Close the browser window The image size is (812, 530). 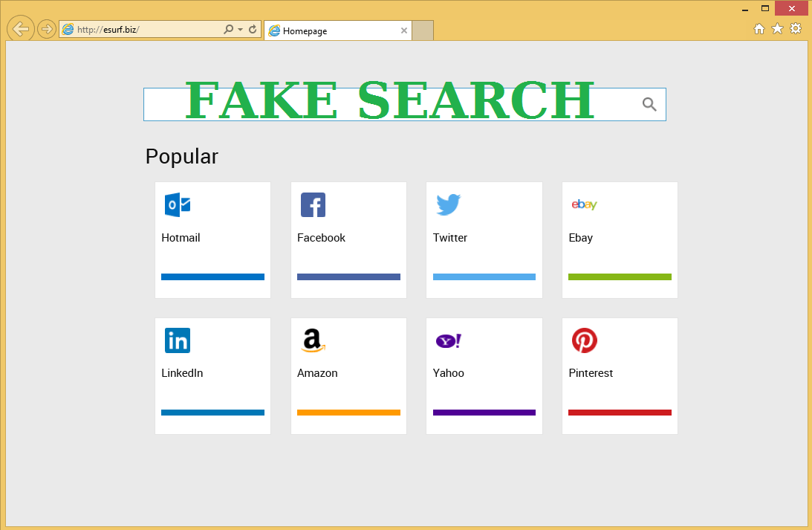pyautogui.click(x=791, y=8)
